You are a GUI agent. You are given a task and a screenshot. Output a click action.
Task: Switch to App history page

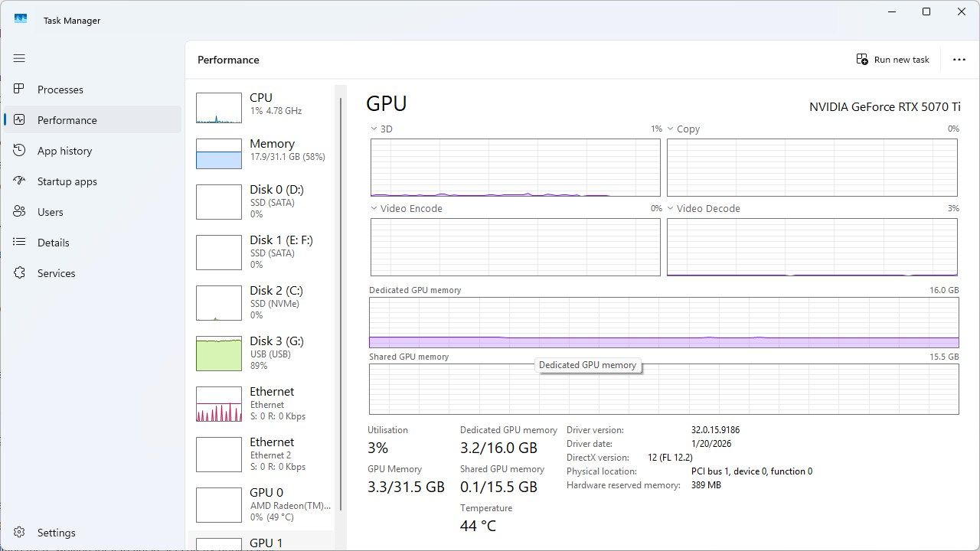(93, 151)
